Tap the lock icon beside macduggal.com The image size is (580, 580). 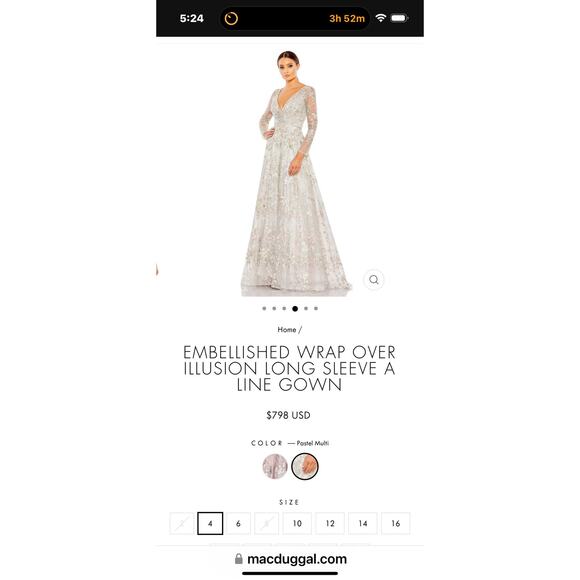pyautogui.click(x=239, y=559)
